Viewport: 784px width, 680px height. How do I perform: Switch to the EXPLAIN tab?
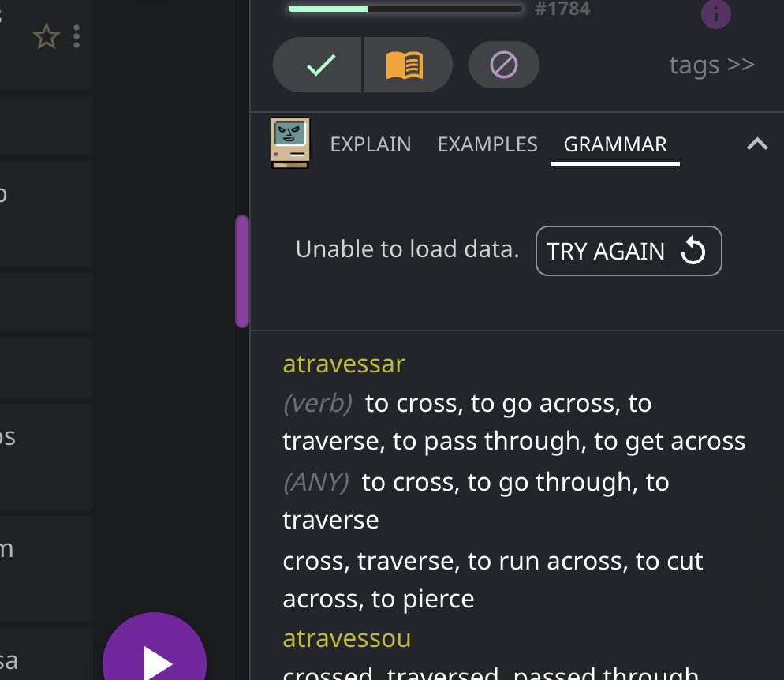(x=370, y=144)
